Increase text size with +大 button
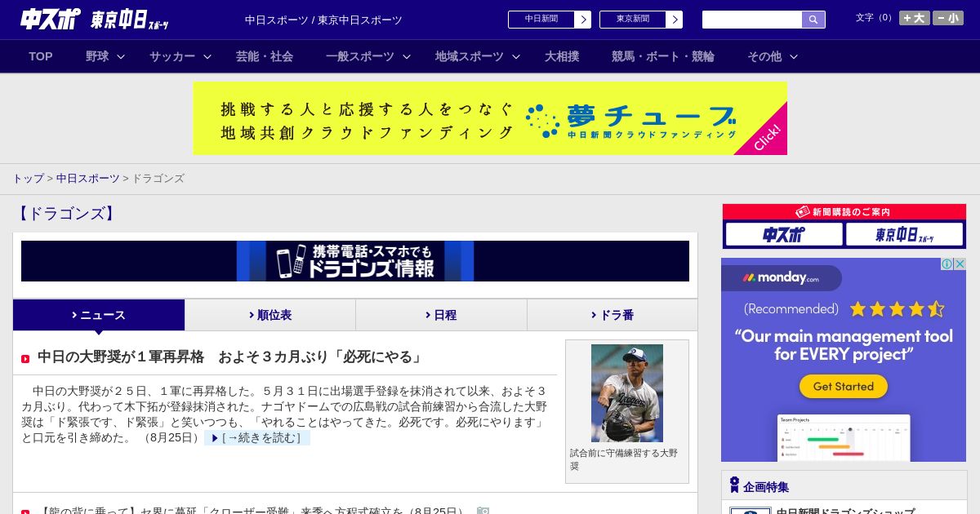Image resolution: width=980 pixels, height=514 pixels. click(x=915, y=18)
